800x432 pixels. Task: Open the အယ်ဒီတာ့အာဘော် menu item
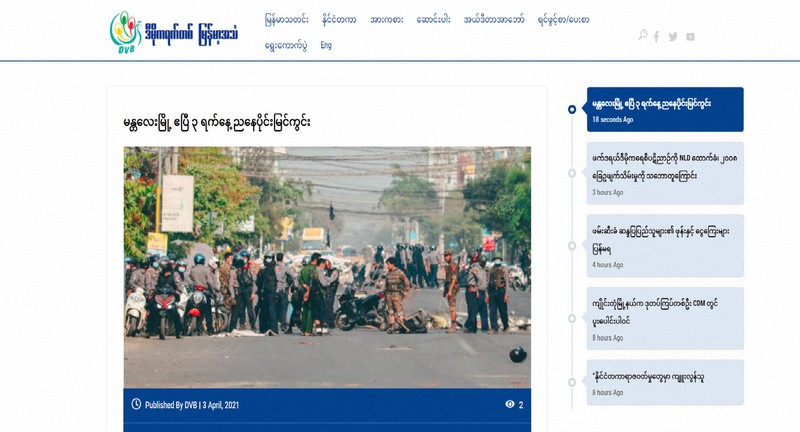(493, 20)
